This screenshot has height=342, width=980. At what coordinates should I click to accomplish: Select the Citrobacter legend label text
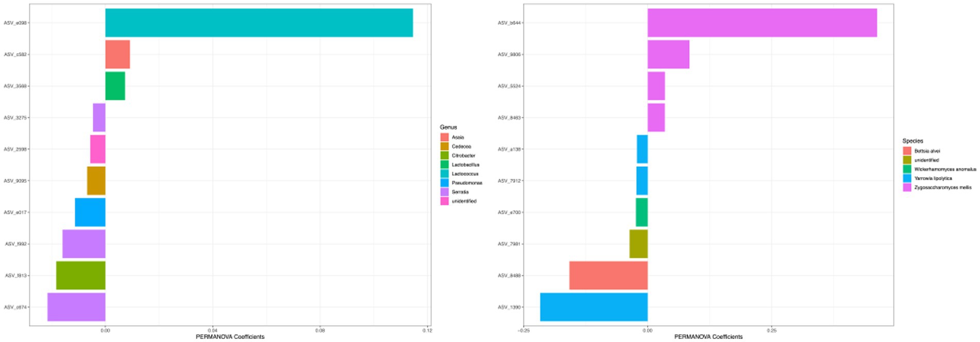coord(464,156)
